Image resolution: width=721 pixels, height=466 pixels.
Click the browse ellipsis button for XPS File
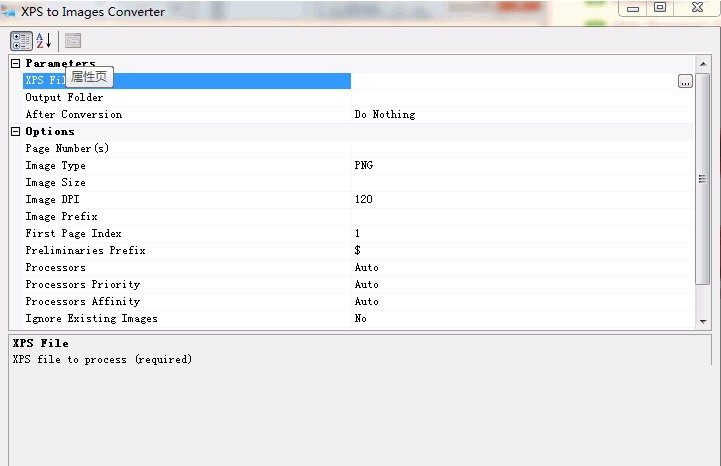pyautogui.click(x=685, y=82)
